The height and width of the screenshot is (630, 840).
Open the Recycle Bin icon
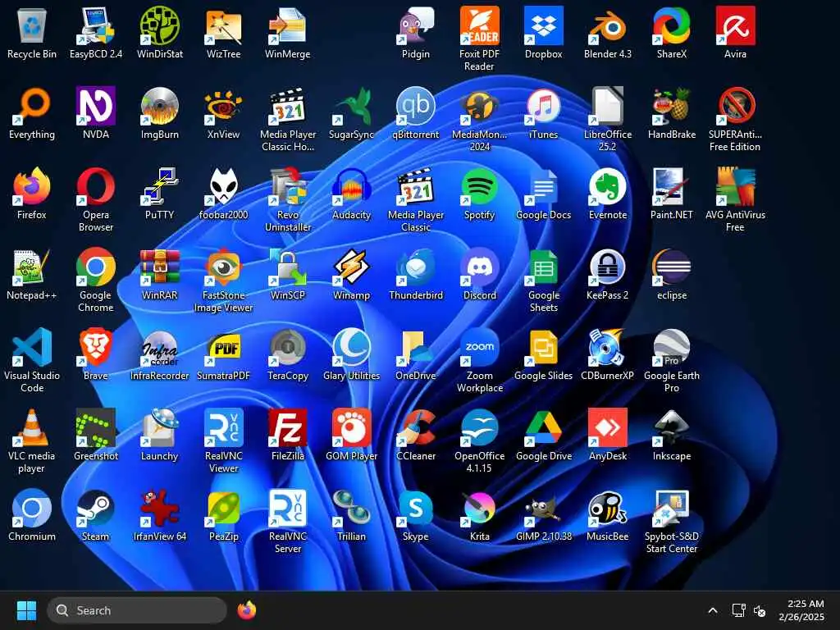(x=32, y=25)
